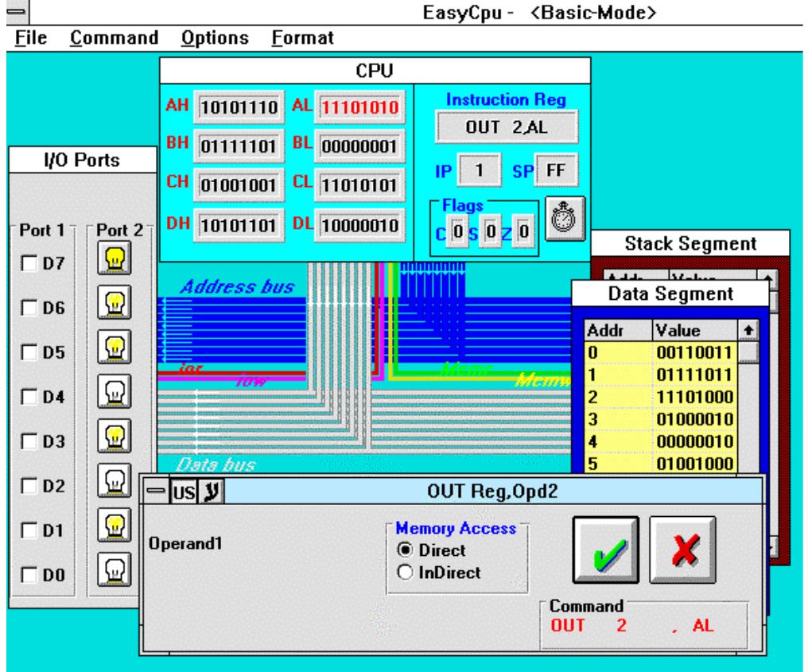Click the CL register value 11010101

[359, 185]
